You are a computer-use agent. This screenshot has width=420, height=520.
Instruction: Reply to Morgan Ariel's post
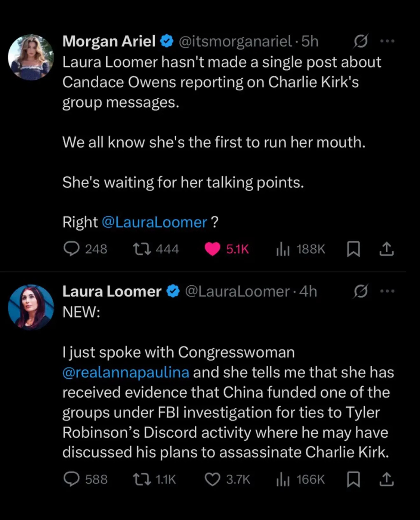tap(72, 249)
